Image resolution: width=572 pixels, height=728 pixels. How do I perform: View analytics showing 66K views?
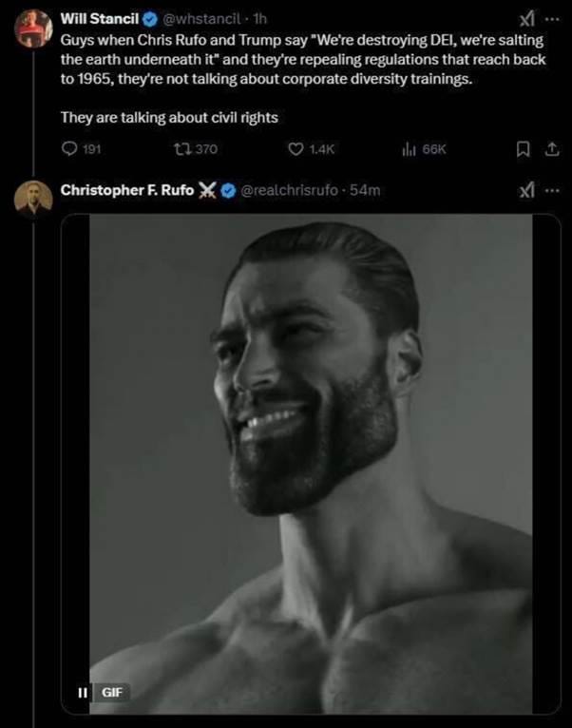click(410, 148)
